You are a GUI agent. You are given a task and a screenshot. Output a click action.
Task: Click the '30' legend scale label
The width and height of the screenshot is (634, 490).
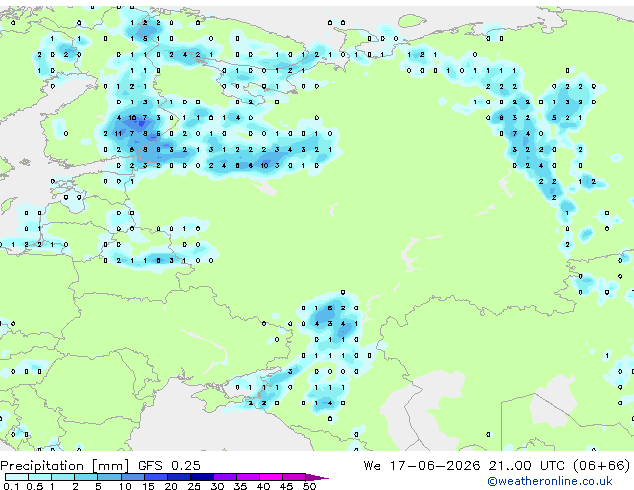(217, 486)
